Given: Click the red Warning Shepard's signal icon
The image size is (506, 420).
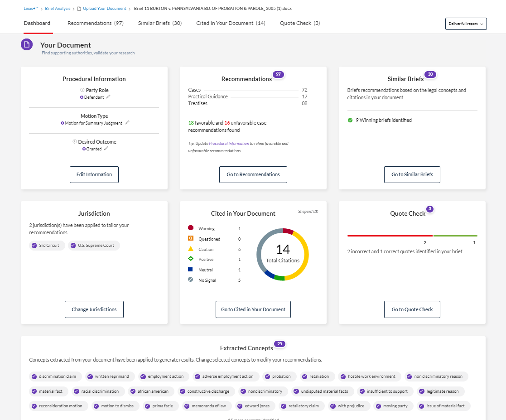Looking at the screenshot, I should (192, 228).
